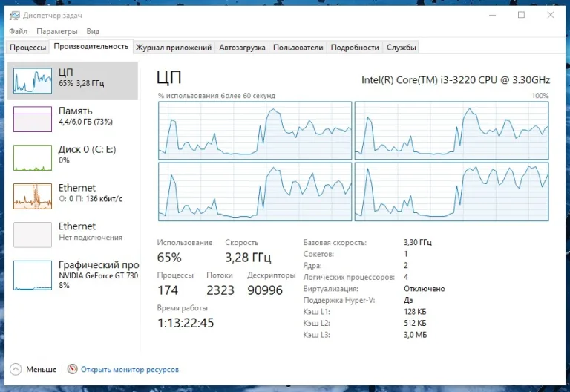
Task: Maximize the Task Manager window
Action: 521,15
